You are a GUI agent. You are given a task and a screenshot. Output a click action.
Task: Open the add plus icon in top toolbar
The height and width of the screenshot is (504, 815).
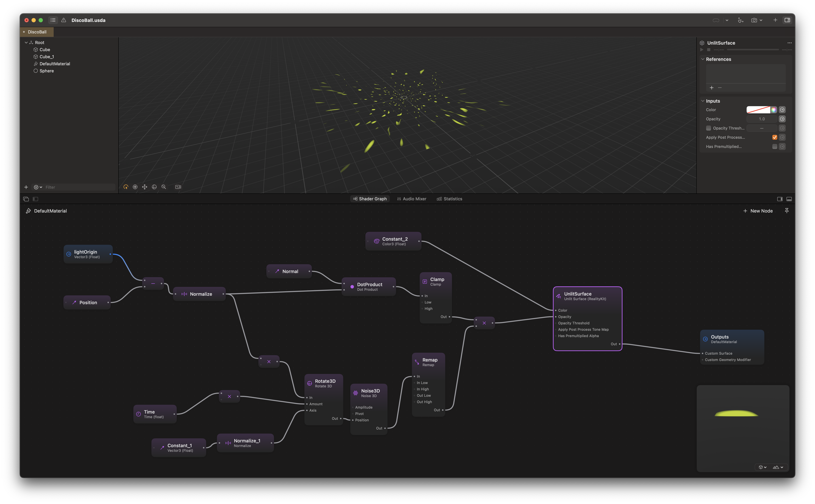point(775,20)
